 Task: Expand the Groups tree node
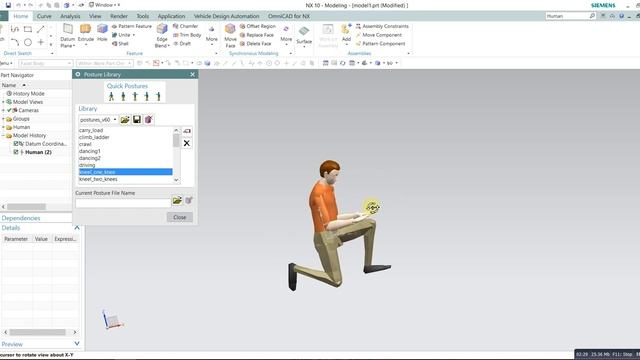(x=3, y=119)
